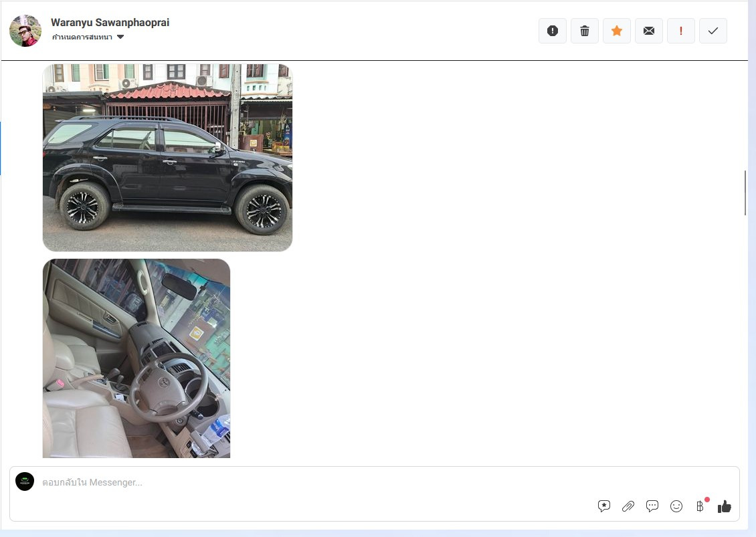Click the conversation scrollbar thumb
The width and height of the screenshot is (756, 537).
(745, 193)
